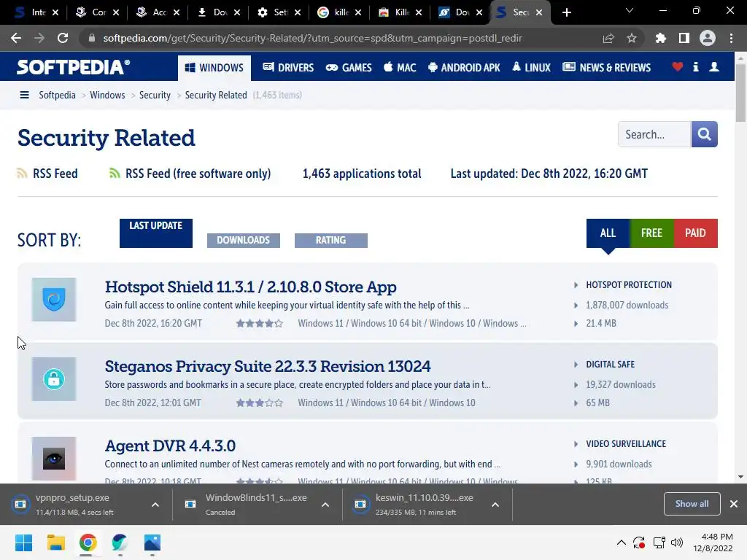The image size is (747, 560).
Task: Open the LINUX section
Action: (x=531, y=68)
